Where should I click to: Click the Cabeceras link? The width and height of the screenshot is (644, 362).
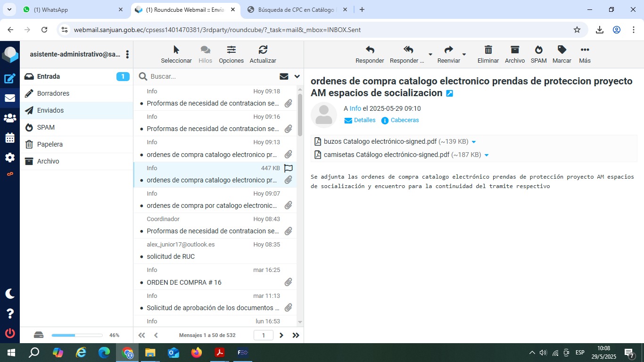[x=405, y=120]
